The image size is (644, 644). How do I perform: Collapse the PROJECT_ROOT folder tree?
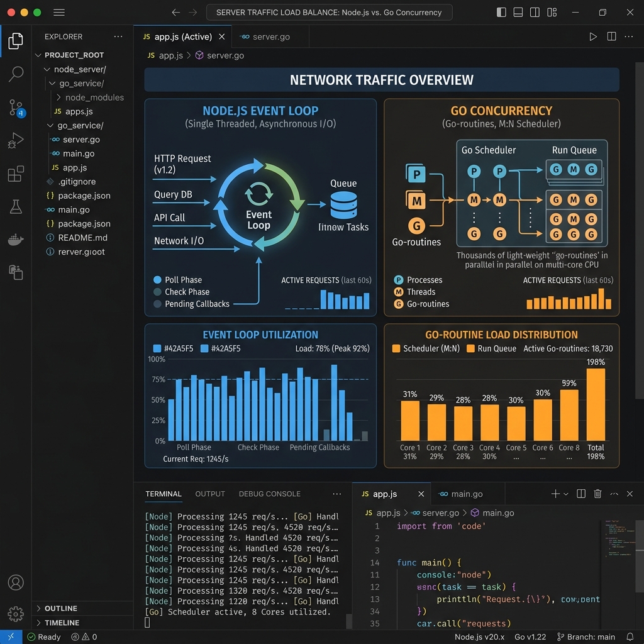point(38,55)
